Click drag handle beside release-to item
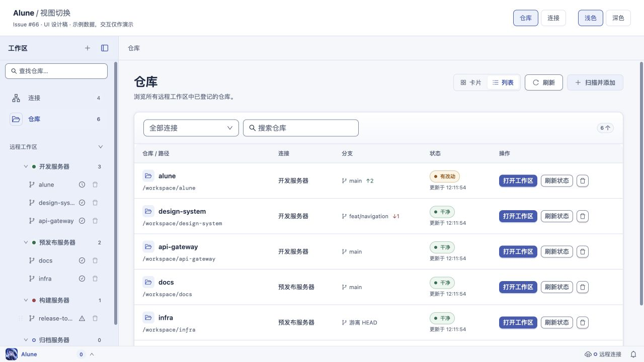The image size is (644, 362). coord(21,318)
